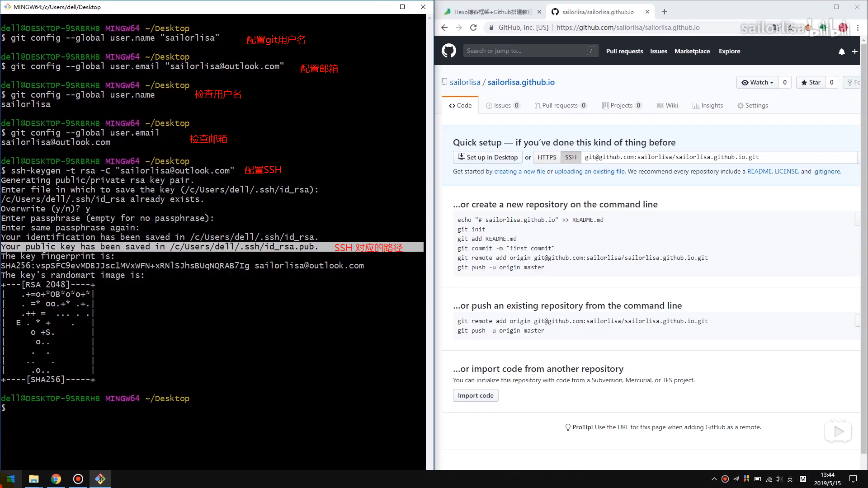Switch to HTTPS setup option
Image resolution: width=868 pixels, height=488 pixels.
(547, 157)
